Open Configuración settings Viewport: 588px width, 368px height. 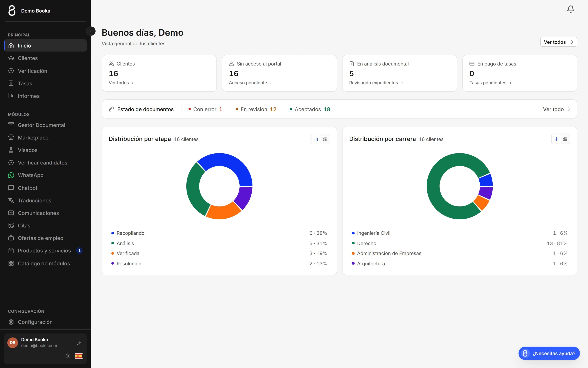[45, 322]
